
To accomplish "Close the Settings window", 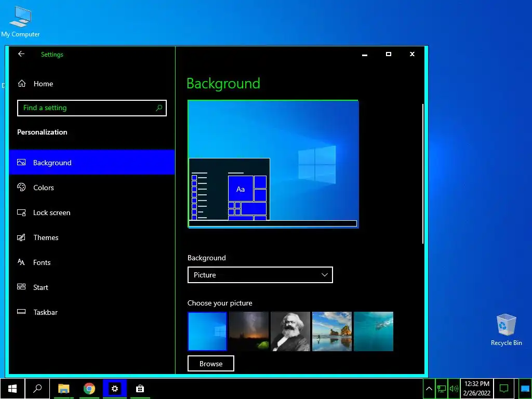I will tap(412, 54).
